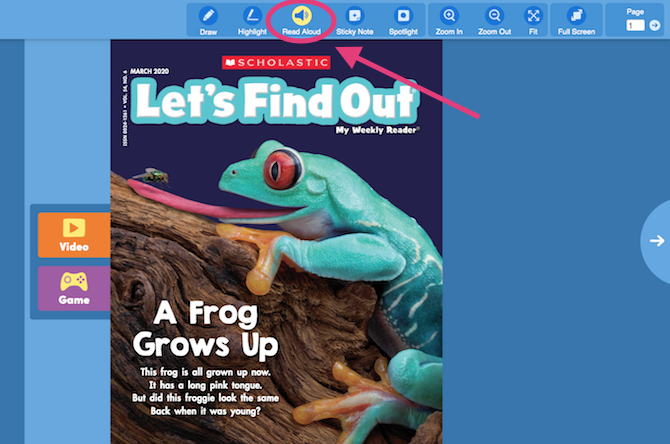
Task: Click the Zoom In magnifier
Action: (x=450, y=18)
